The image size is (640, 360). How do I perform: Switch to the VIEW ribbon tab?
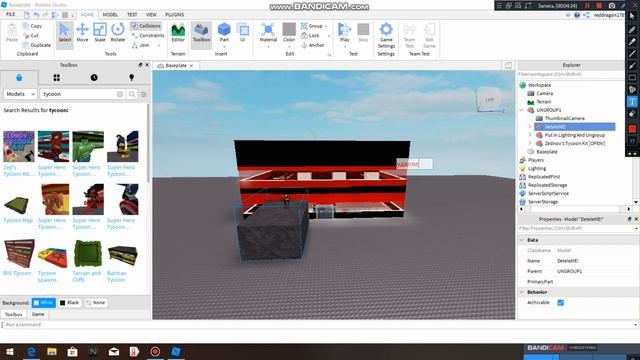click(x=151, y=14)
